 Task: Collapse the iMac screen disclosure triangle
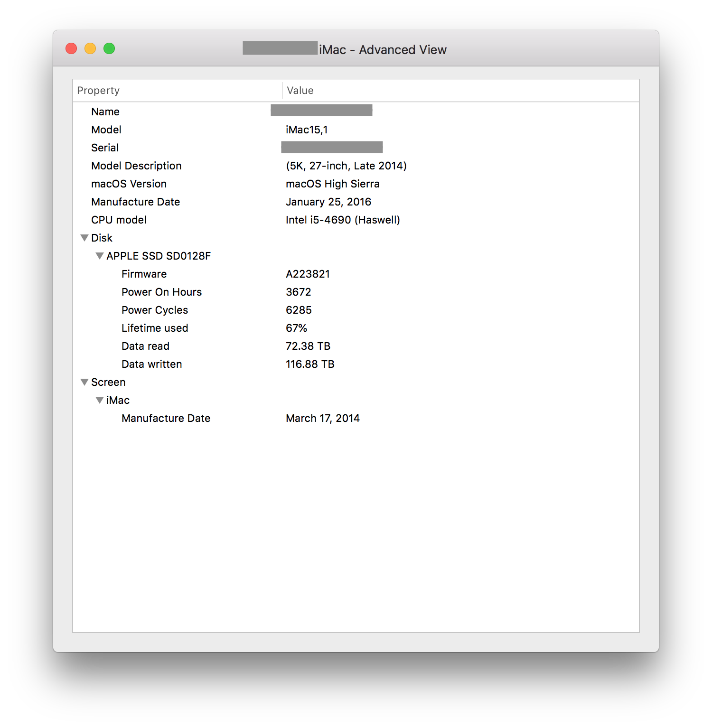coord(100,400)
